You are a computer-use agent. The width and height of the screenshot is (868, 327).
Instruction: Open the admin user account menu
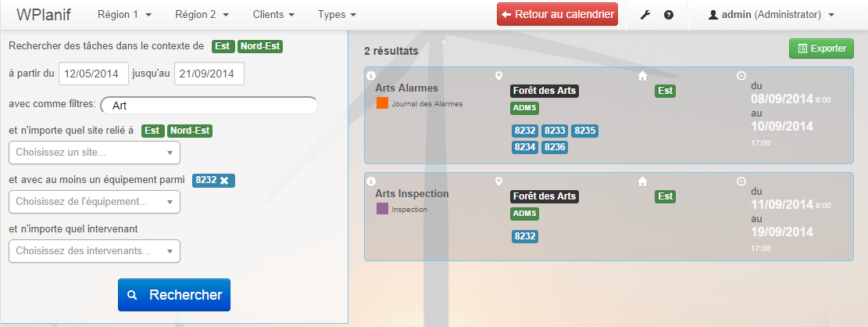(x=771, y=15)
